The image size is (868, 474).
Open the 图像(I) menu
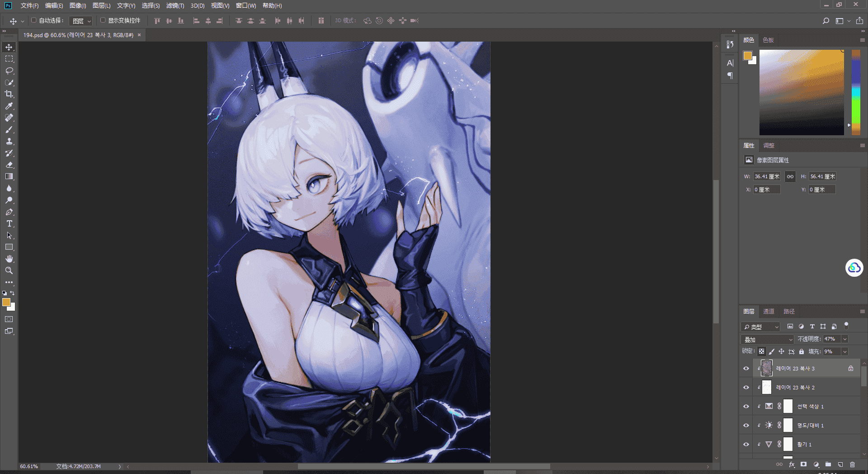78,5
